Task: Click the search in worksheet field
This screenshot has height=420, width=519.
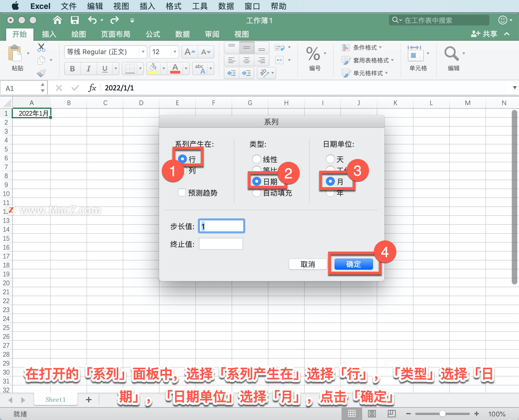Action: click(439, 20)
